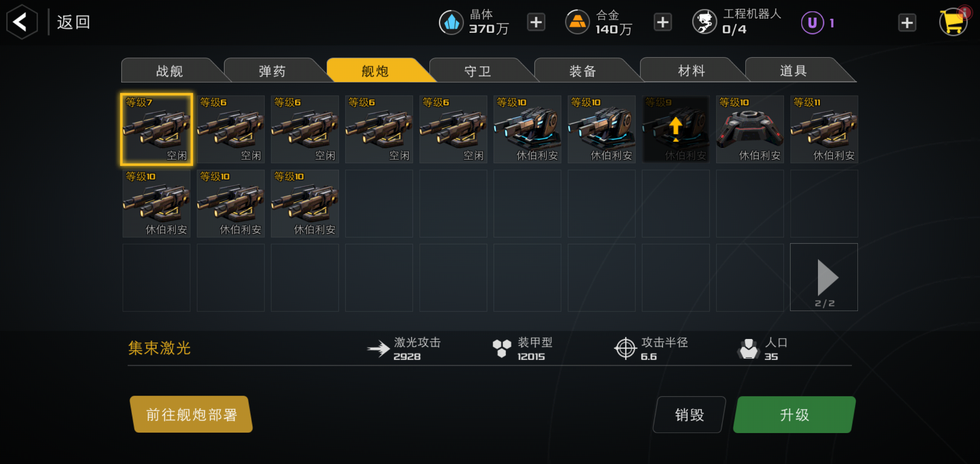
Task: Select the level 9 upgrading cannon
Action: click(x=676, y=129)
